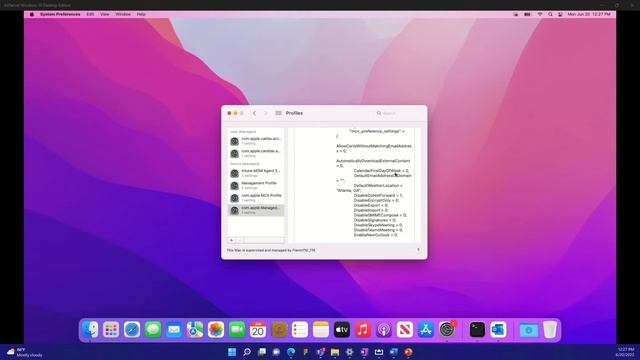640x360 pixels.
Task: Open Finder from the Dock
Action: [90, 329]
